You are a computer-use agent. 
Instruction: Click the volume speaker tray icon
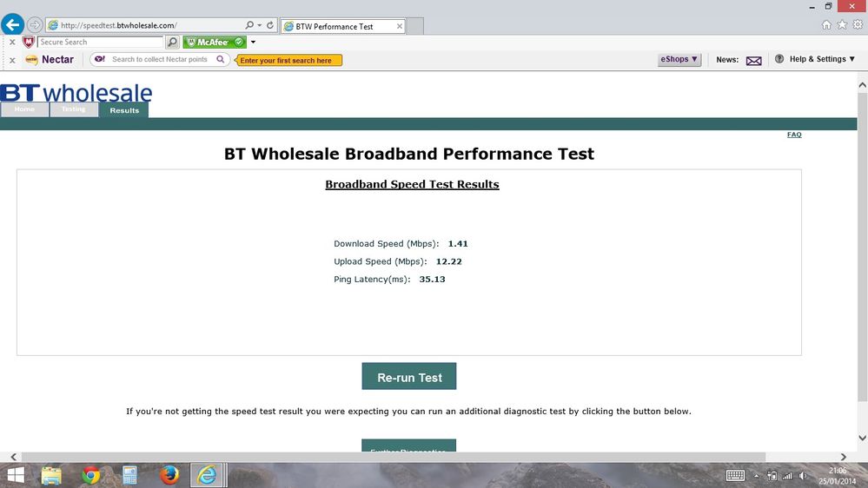[x=803, y=476]
